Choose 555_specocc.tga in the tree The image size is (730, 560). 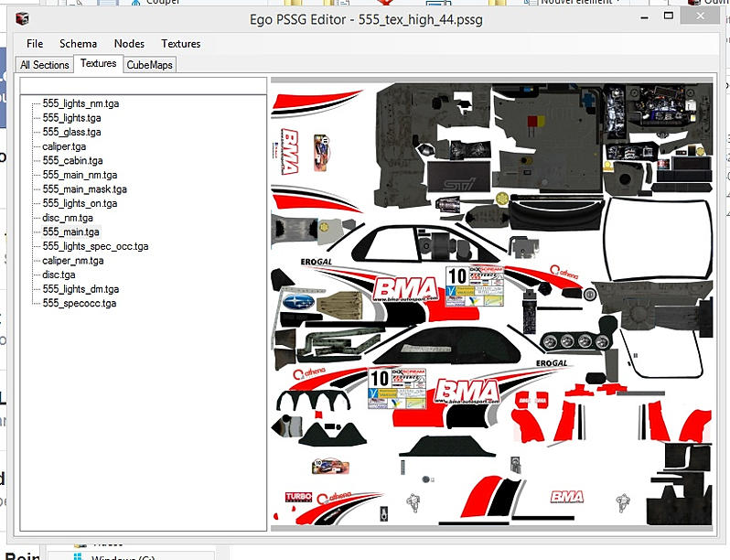coord(80,303)
